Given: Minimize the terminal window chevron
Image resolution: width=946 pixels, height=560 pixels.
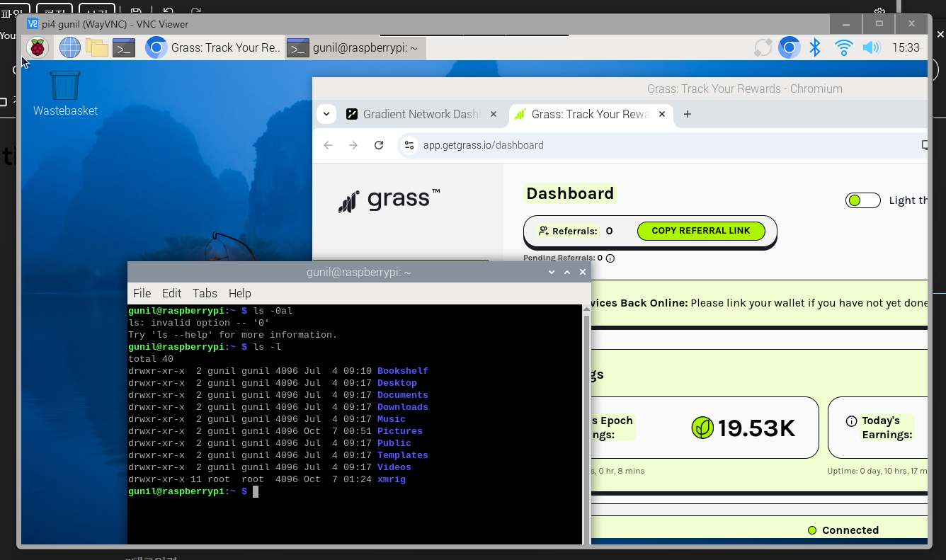Looking at the screenshot, I should coord(552,272).
